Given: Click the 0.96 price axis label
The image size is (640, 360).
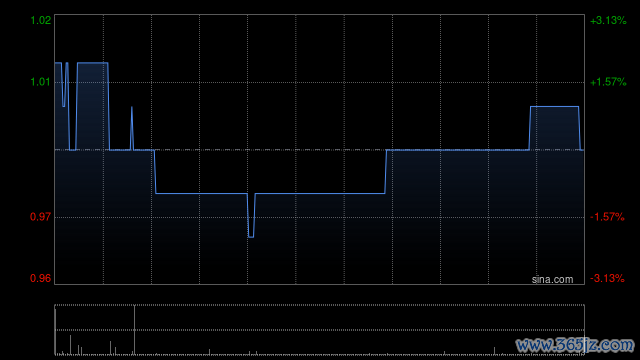Looking at the screenshot, I should (41, 278).
